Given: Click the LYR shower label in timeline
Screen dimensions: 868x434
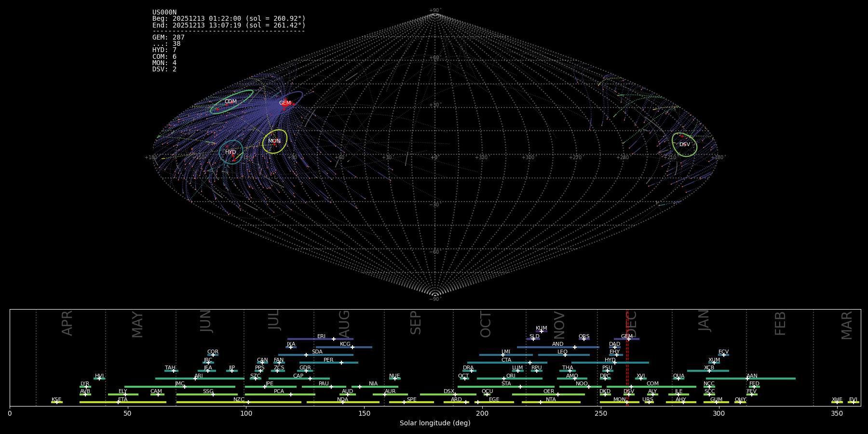Looking at the screenshot, I should (x=85, y=384).
